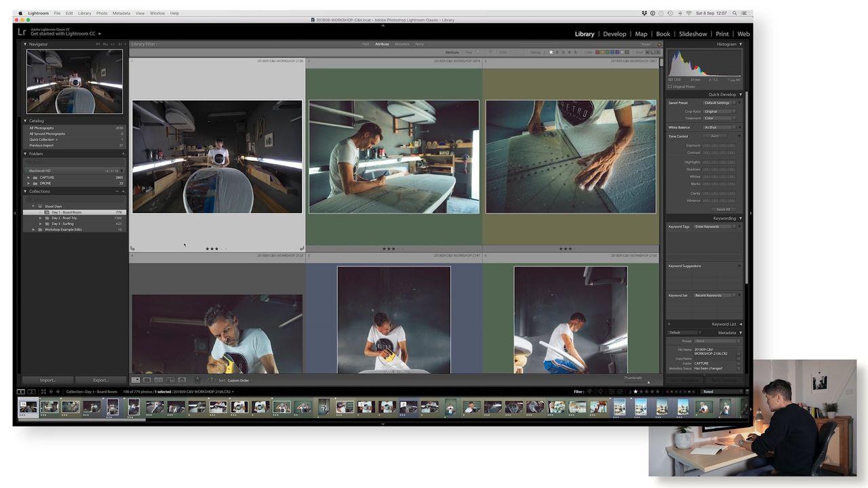Expand the CAPTURE folder
Screen dimensions: 868x488
click(x=28, y=178)
